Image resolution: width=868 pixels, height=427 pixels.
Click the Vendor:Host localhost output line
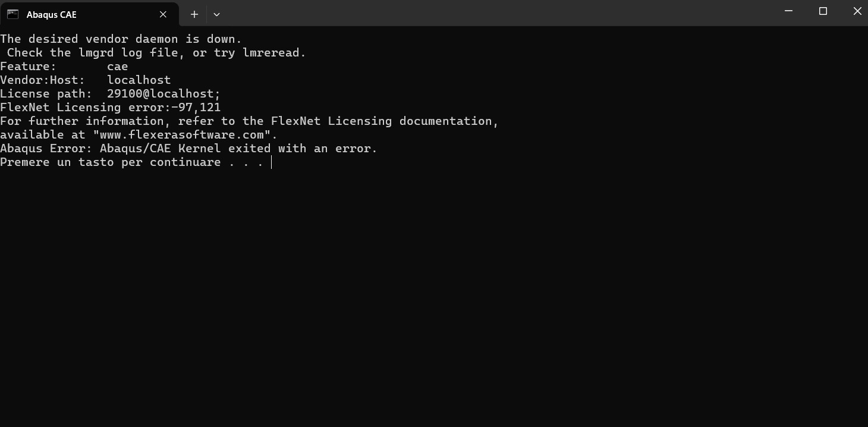(86, 80)
